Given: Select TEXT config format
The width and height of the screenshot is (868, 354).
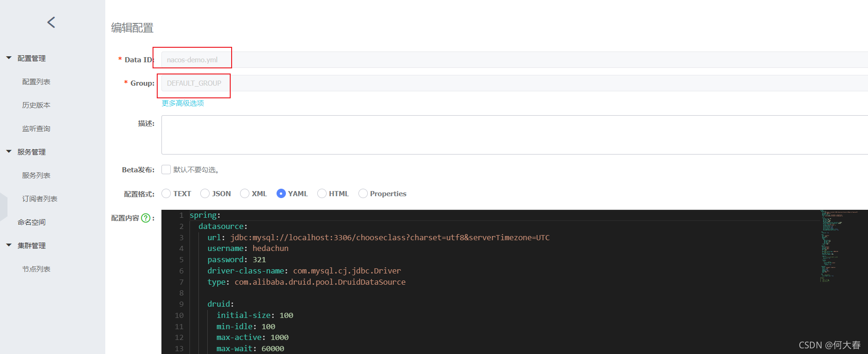Looking at the screenshot, I should [166, 193].
